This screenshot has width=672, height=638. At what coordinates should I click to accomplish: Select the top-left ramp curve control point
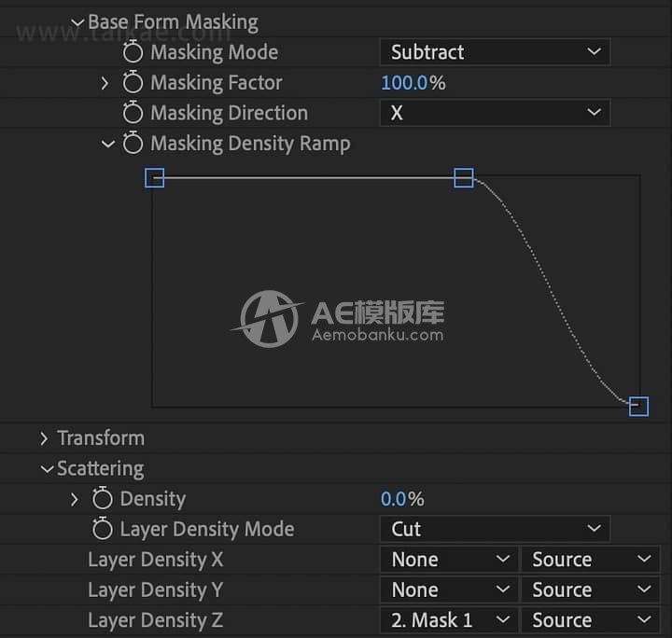tap(155, 178)
